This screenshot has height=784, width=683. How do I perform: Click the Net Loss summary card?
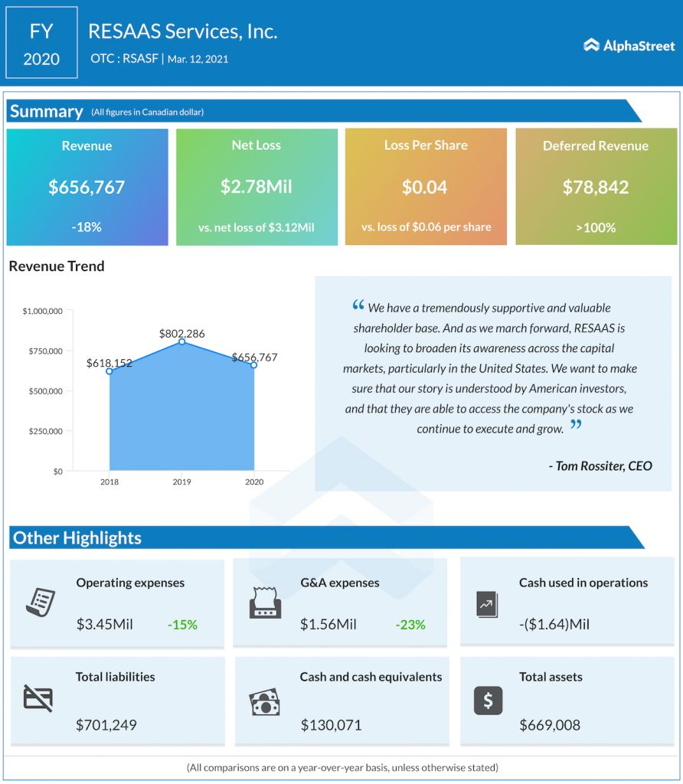pyautogui.click(x=257, y=187)
